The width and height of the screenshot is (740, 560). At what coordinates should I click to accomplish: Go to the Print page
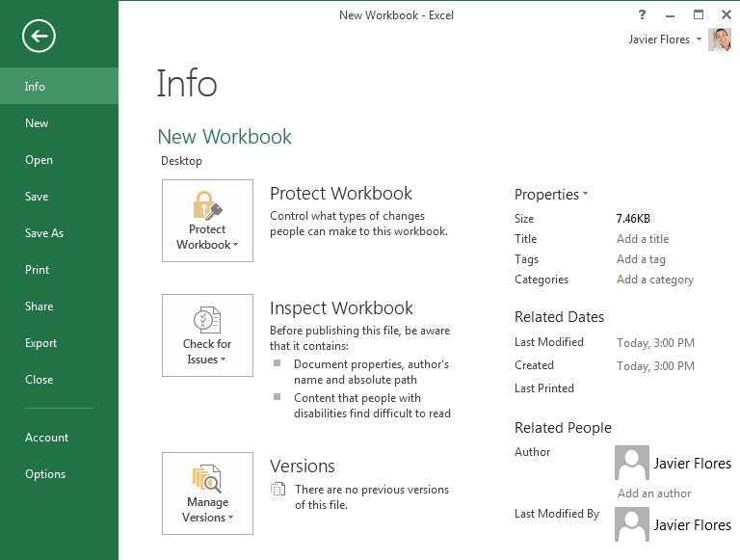click(37, 270)
